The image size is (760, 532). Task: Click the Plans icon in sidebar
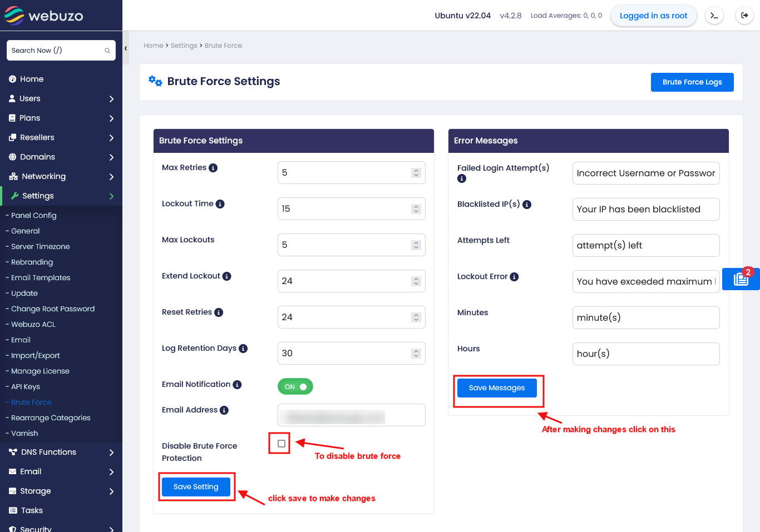point(12,118)
